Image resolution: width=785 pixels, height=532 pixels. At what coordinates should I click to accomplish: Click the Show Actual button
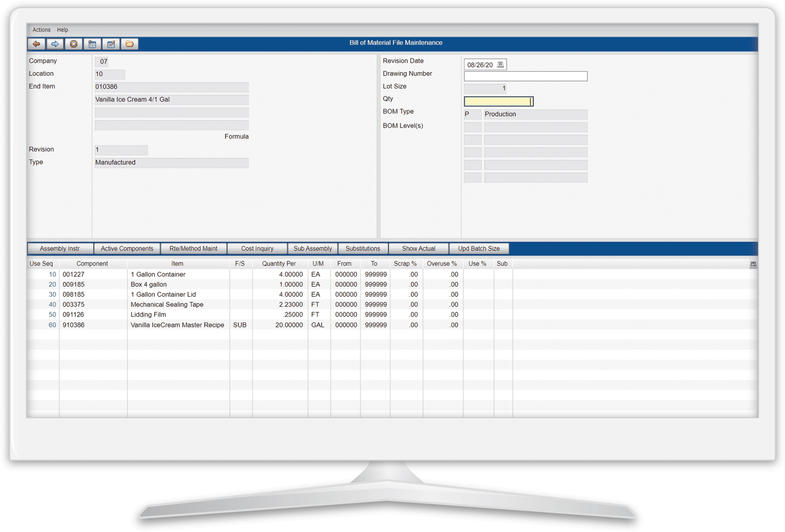(x=419, y=249)
